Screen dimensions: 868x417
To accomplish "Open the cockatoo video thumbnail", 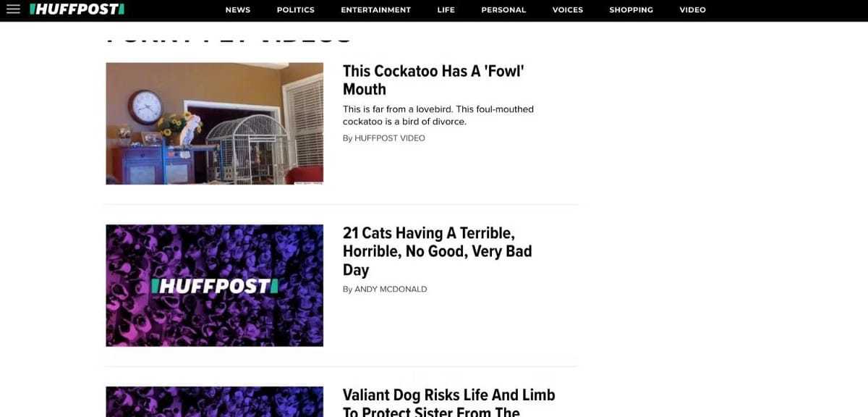I will point(214,123).
